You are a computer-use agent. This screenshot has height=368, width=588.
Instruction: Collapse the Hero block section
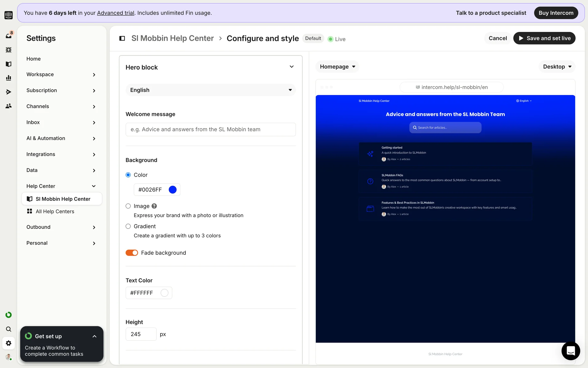292,67
